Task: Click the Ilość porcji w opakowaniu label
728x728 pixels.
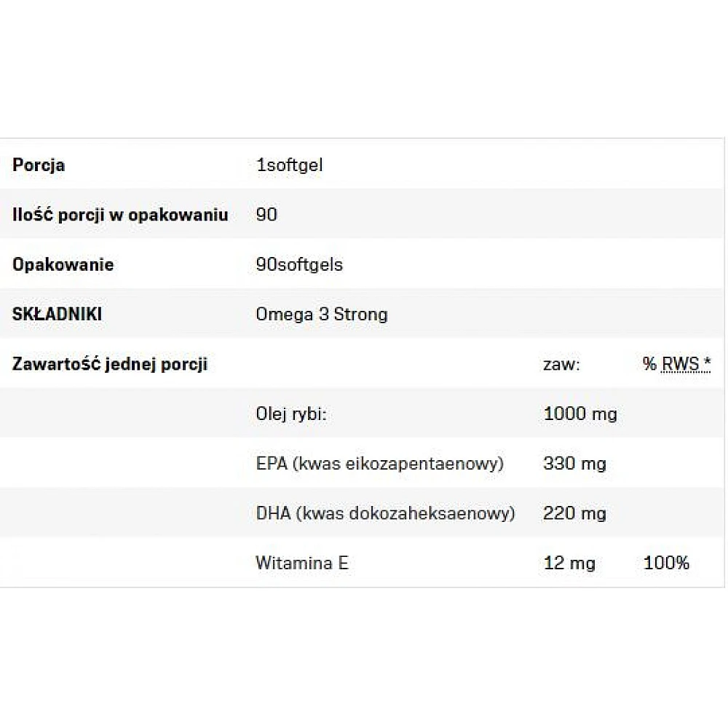Action: [x=120, y=215]
